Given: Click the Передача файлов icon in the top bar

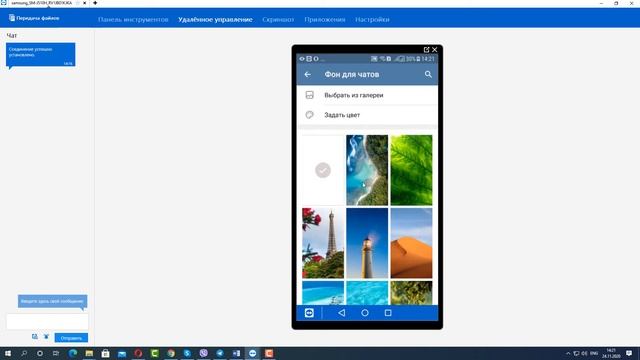Looking at the screenshot, I should click(x=12, y=18).
